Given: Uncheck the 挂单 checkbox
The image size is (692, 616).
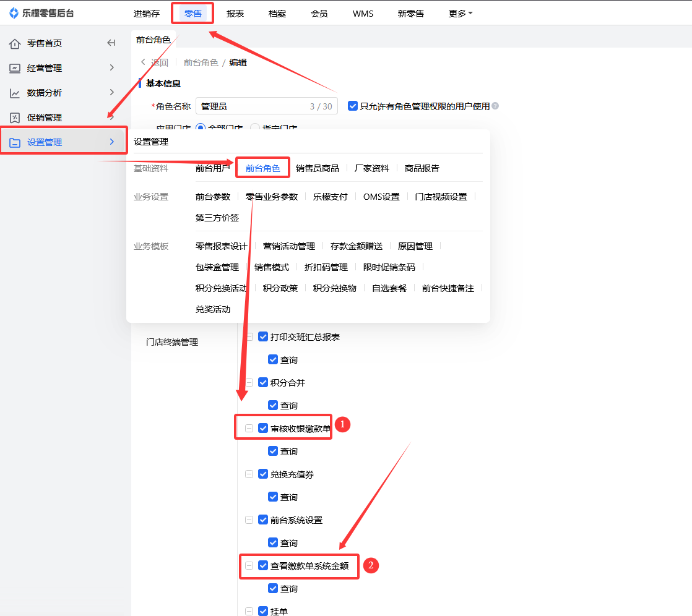Looking at the screenshot, I should pos(263,611).
